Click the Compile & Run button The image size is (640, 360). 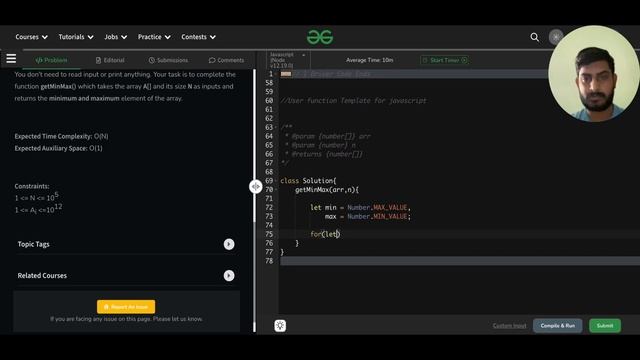(558, 326)
